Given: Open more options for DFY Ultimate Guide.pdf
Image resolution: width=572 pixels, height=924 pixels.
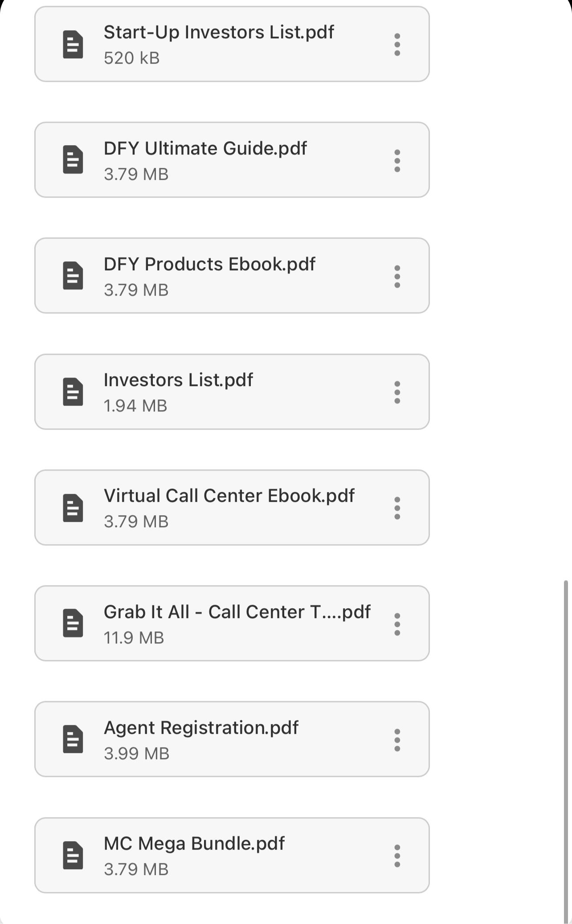Looking at the screenshot, I should click(x=397, y=160).
